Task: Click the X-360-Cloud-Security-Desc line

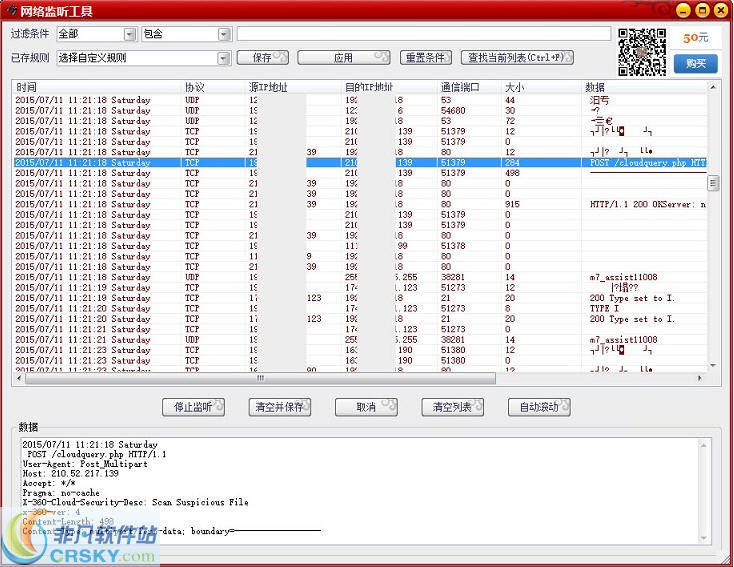Action: (135, 502)
